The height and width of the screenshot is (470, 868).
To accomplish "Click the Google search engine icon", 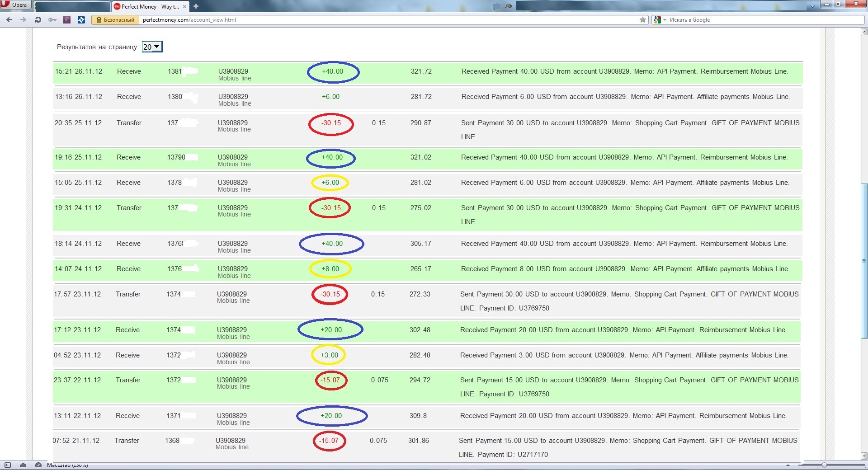I will tap(657, 19).
